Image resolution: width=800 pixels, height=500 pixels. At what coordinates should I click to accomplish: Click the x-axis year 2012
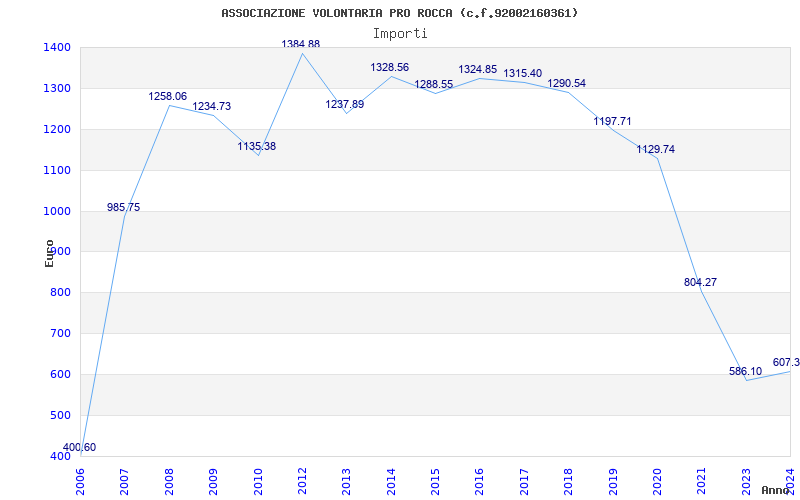point(302,482)
